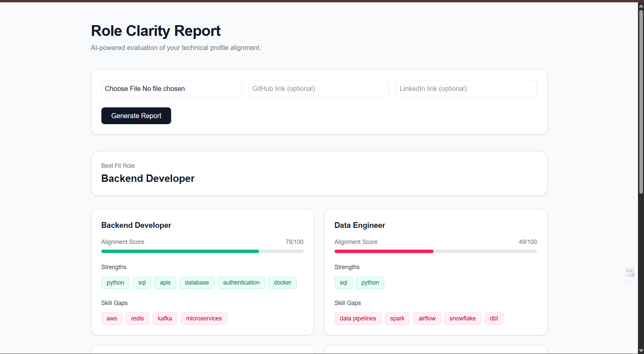Click the scrollbar up arrow

coord(641,6)
